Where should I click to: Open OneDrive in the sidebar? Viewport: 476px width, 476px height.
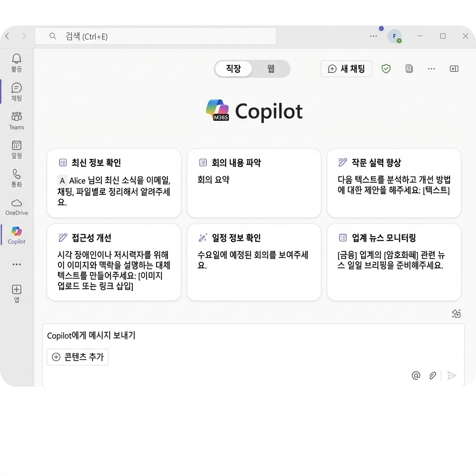(x=16, y=207)
